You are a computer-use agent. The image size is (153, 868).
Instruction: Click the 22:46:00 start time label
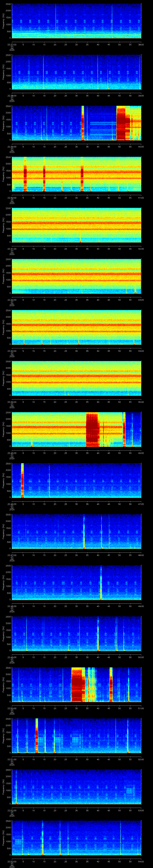(x=12, y=504)
